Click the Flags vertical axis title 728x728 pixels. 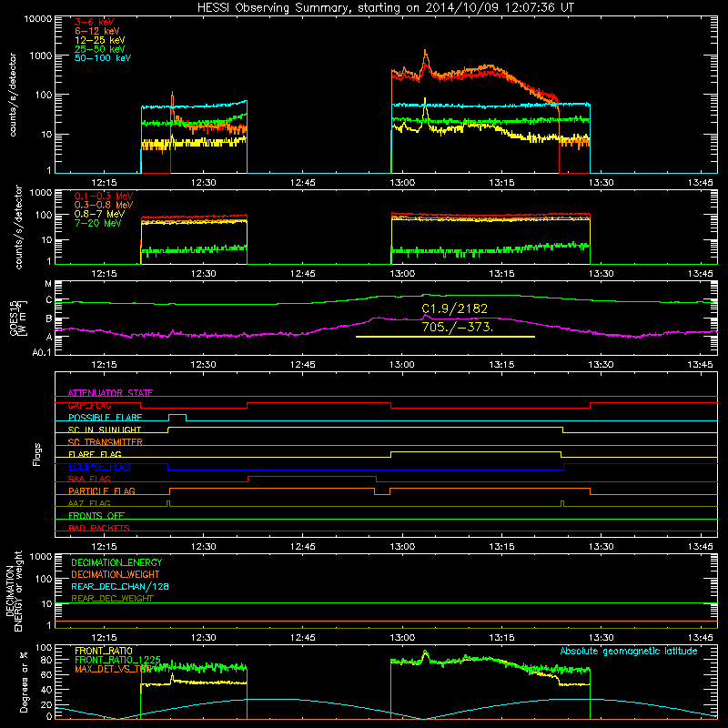(x=37, y=454)
